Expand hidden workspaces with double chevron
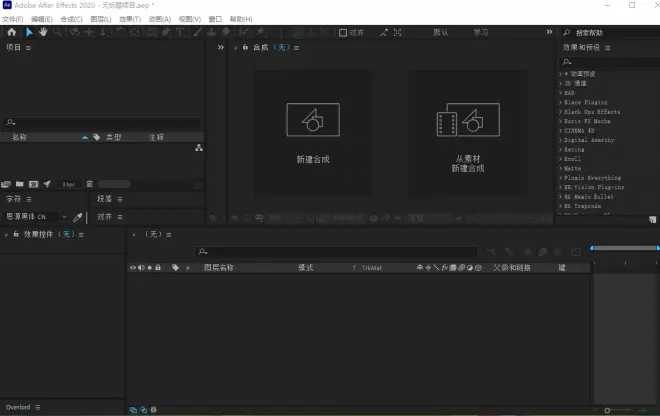 point(549,32)
